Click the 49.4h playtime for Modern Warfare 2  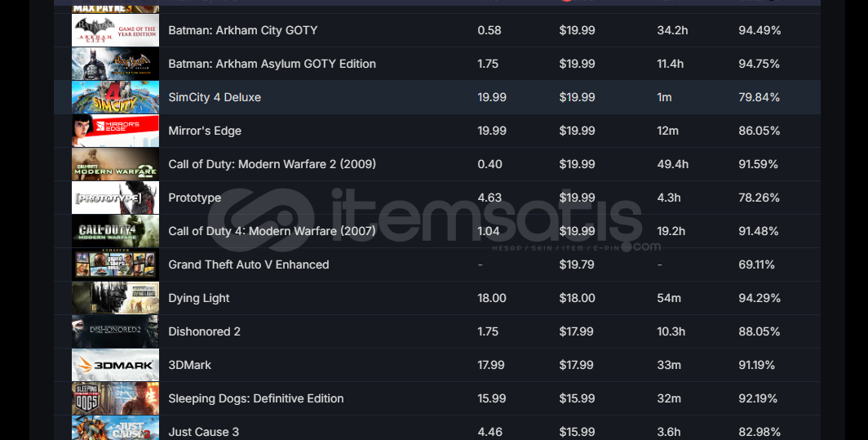pos(672,164)
